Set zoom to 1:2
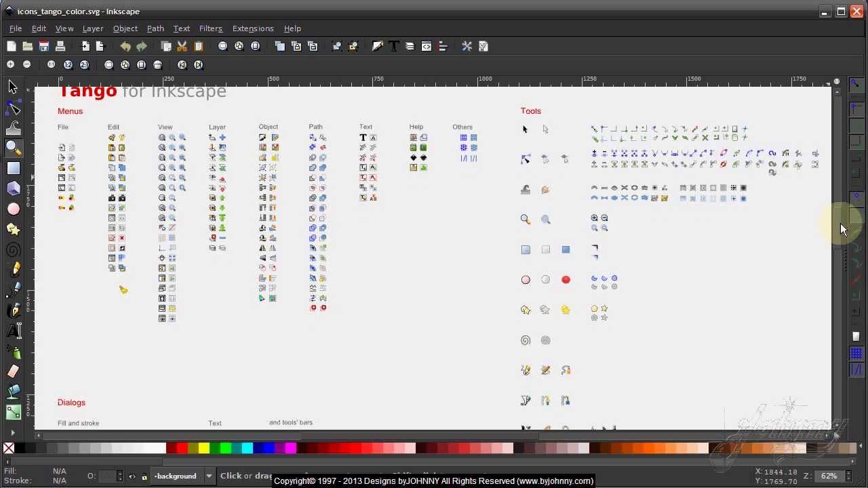 68,64
